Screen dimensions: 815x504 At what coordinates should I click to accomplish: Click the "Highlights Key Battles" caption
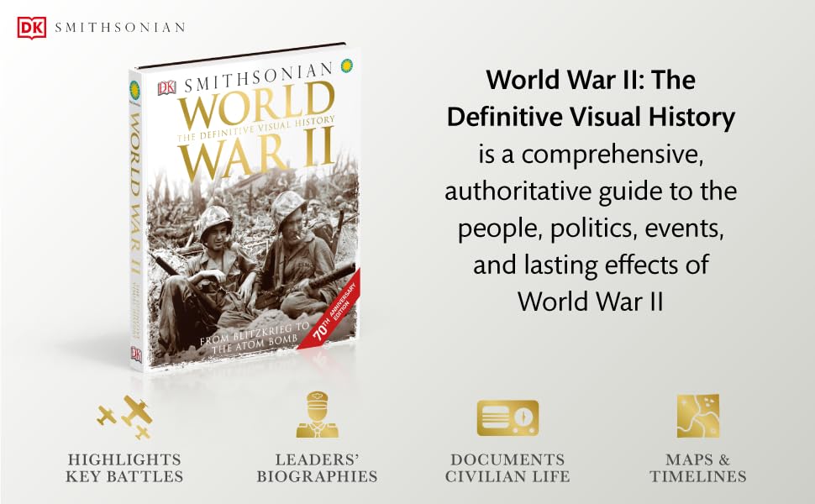(x=124, y=468)
